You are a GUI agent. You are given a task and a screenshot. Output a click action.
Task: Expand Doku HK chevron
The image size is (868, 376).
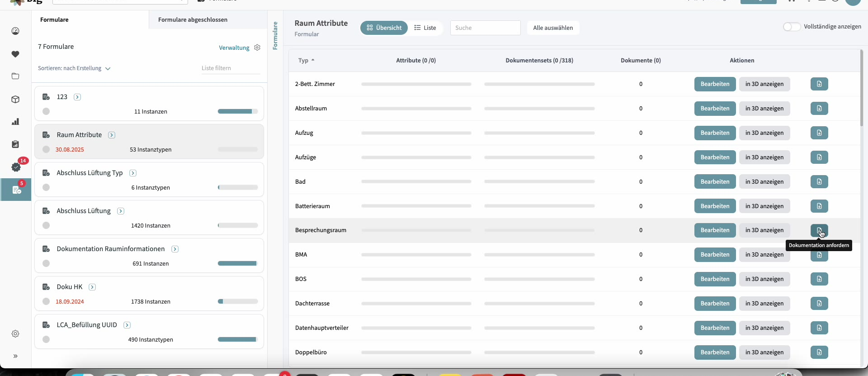(92, 287)
